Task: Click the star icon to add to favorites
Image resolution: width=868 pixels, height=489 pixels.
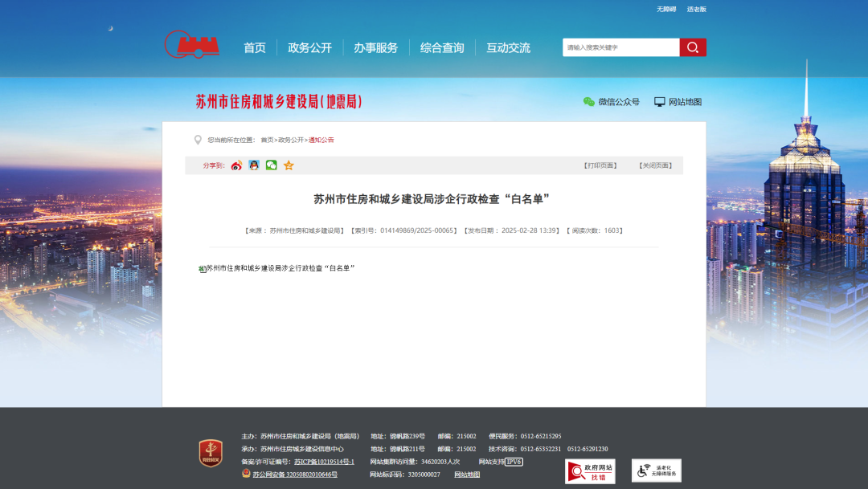Action: (x=289, y=165)
